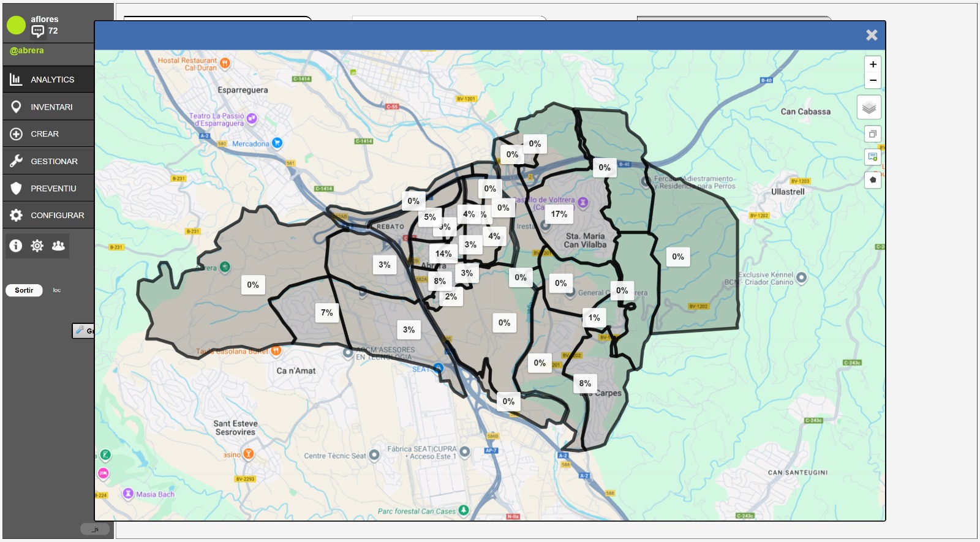Select the polygon draw tool

coord(873,180)
